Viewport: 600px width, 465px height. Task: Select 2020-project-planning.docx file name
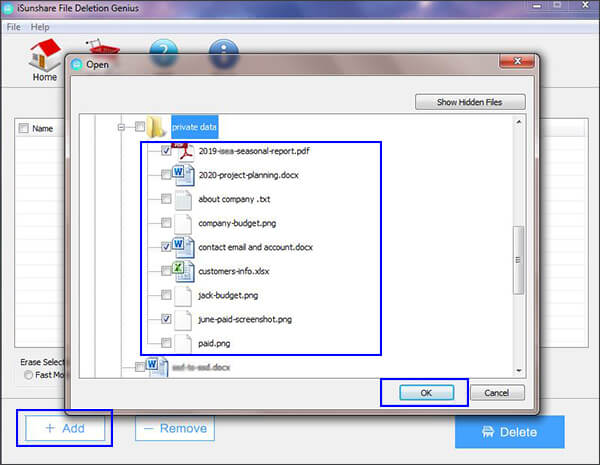point(248,175)
